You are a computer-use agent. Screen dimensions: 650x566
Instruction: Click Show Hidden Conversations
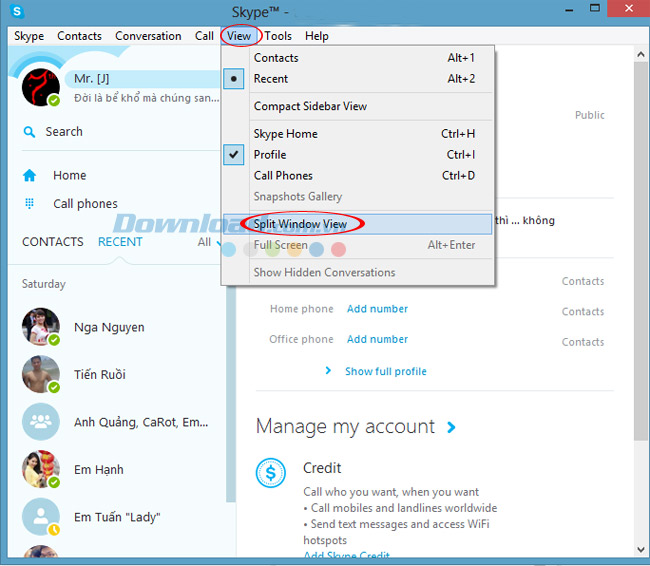point(358,272)
